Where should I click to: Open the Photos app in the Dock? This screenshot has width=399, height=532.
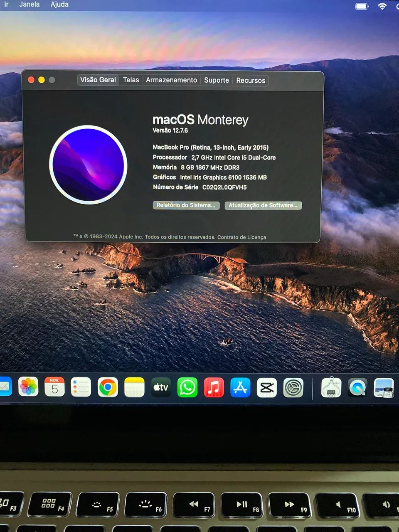(x=28, y=387)
